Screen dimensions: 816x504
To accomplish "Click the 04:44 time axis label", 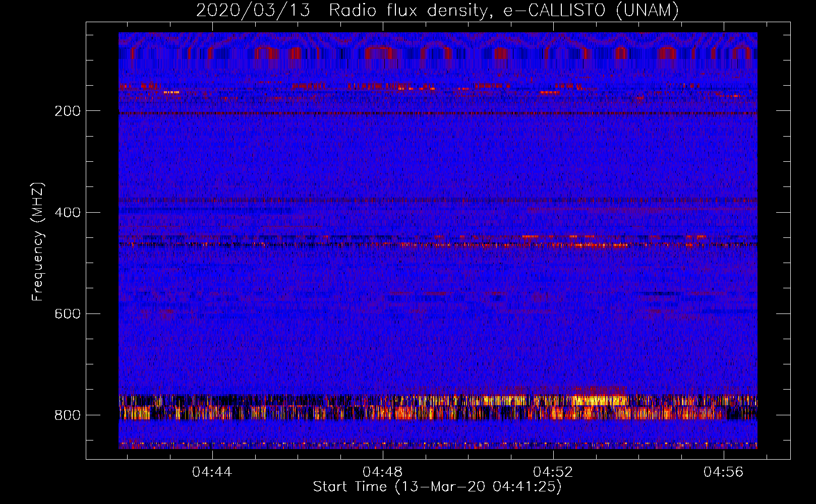I will (x=212, y=472).
